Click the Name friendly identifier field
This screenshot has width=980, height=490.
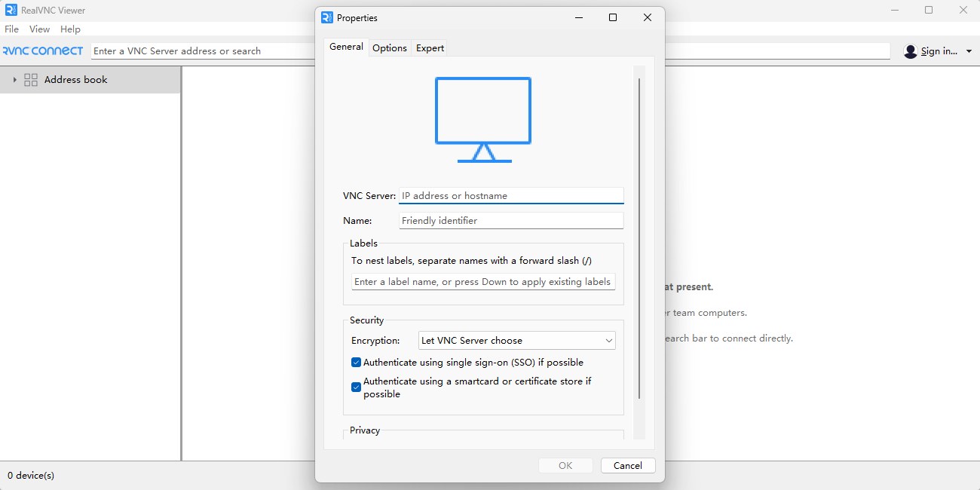point(511,221)
